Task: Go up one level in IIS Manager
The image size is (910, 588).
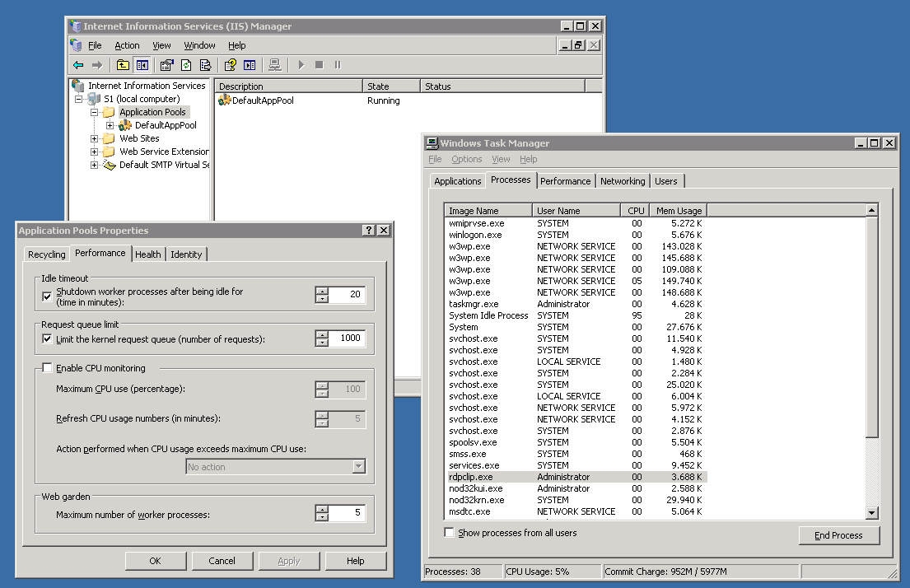Action: (x=123, y=65)
